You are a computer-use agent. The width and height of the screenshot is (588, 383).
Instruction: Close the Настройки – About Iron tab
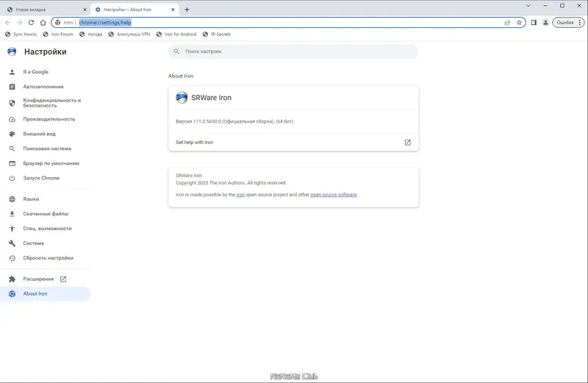pyautogui.click(x=173, y=10)
